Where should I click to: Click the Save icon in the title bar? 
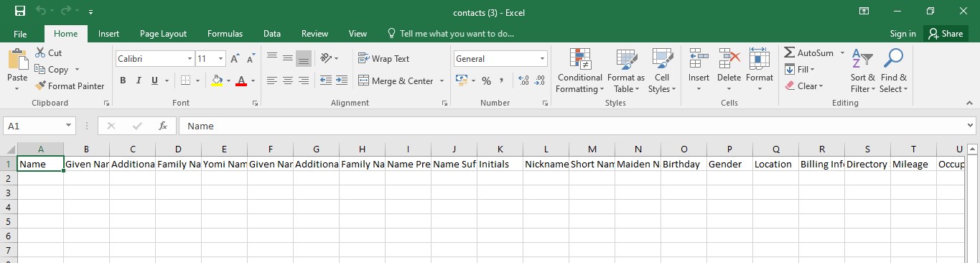pyautogui.click(x=19, y=11)
